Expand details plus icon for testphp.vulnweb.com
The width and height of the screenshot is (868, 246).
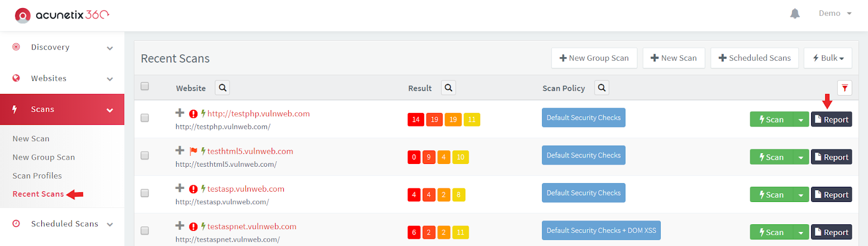180,113
